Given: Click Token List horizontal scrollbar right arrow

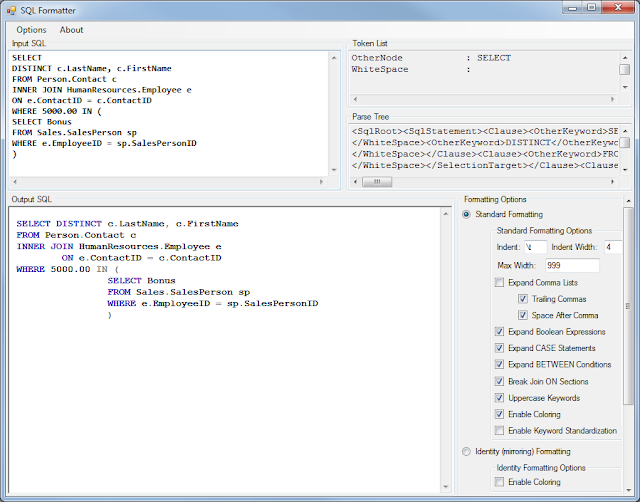Looking at the screenshot, I should [x=612, y=99].
